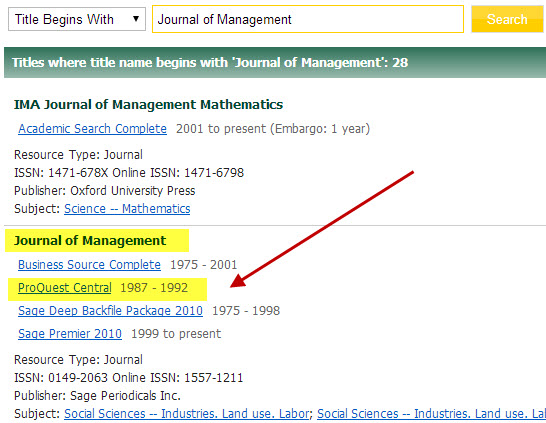Open the Academic Search Complete link
The height and width of the screenshot is (423, 546).
pyautogui.click(x=92, y=129)
